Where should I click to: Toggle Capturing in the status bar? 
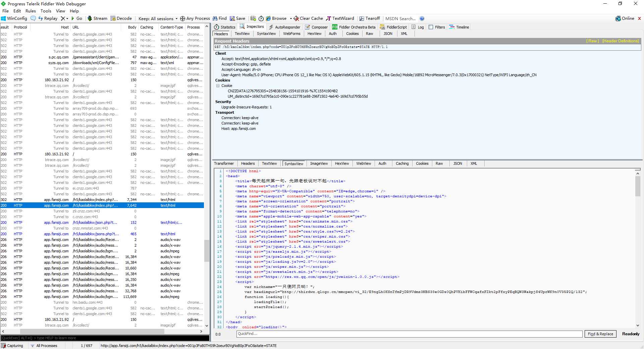click(x=12, y=346)
